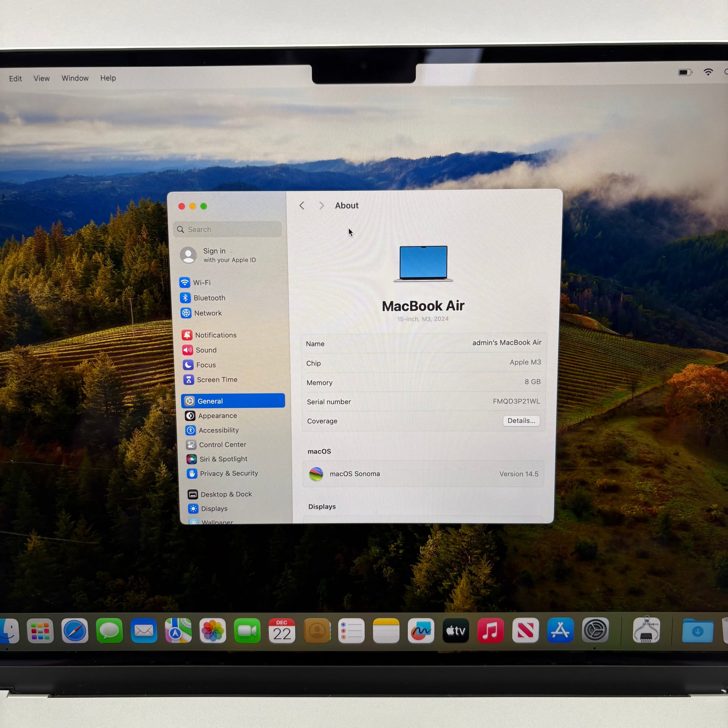Image resolution: width=728 pixels, height=728 pixels.
Task: Open the Window menu
Action: (75, 79)
